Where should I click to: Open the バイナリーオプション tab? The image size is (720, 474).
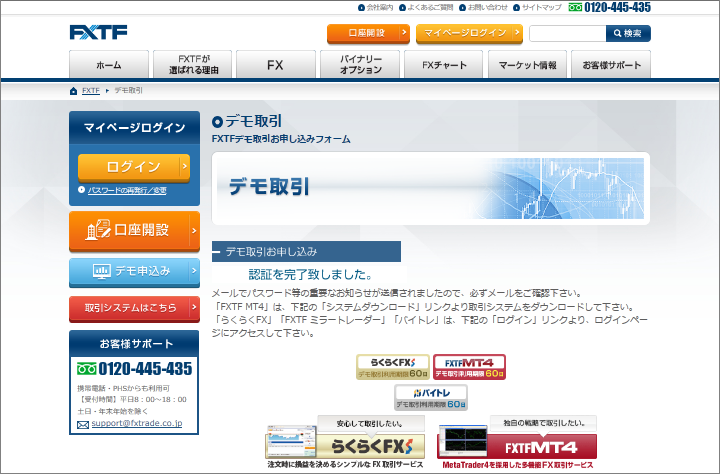click(x=360, y=64)
